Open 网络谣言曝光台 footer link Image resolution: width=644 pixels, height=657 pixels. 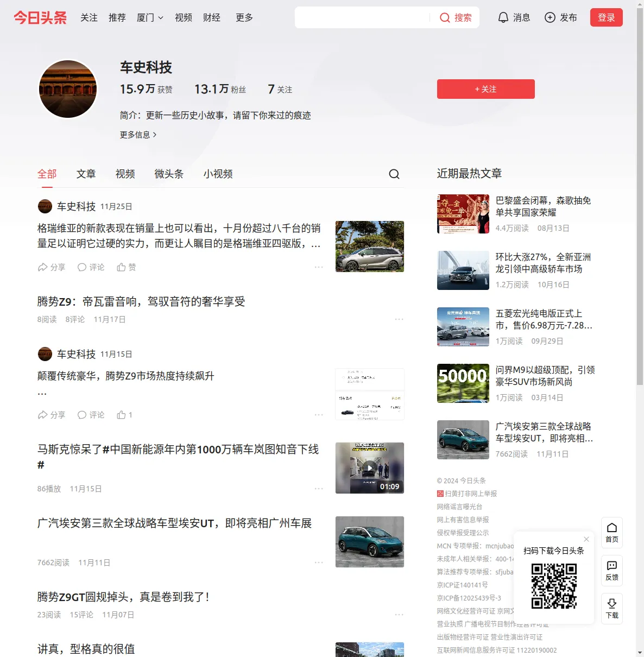tap(460, 507)
